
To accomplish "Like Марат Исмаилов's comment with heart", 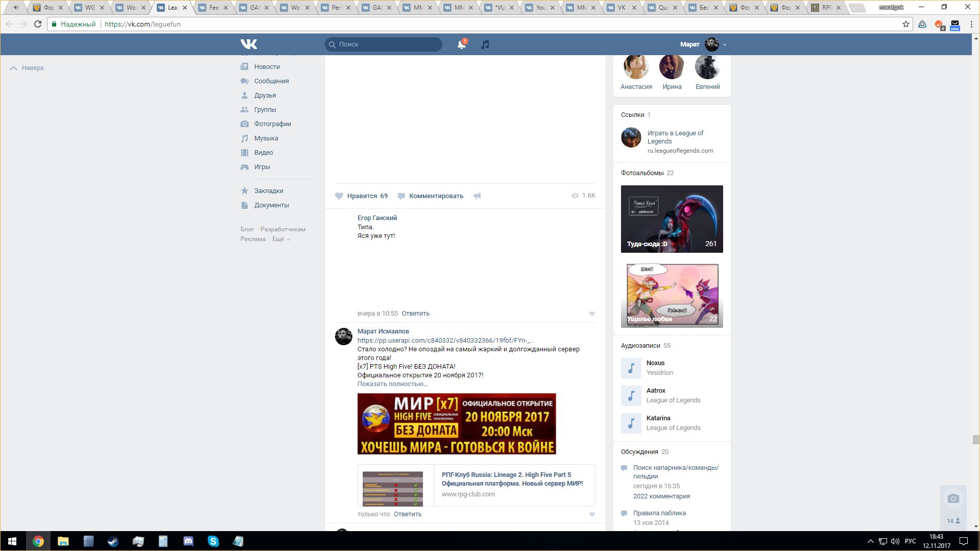I will tap(592, 515).
